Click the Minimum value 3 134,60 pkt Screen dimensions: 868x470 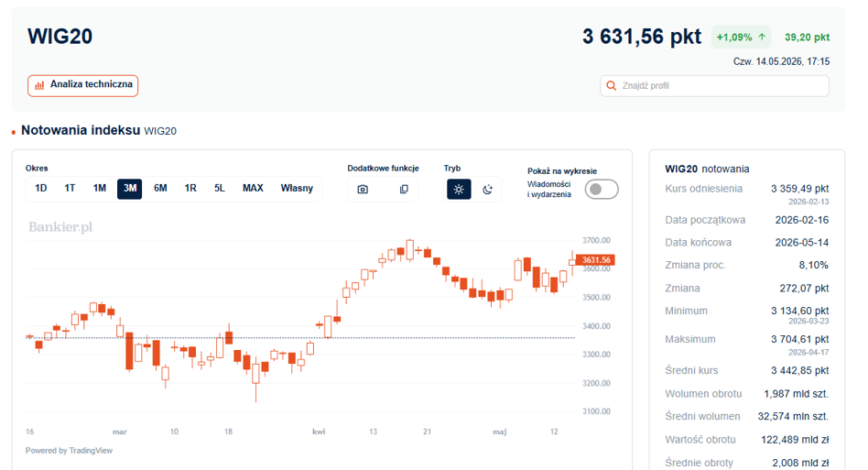tap(800, 312)
